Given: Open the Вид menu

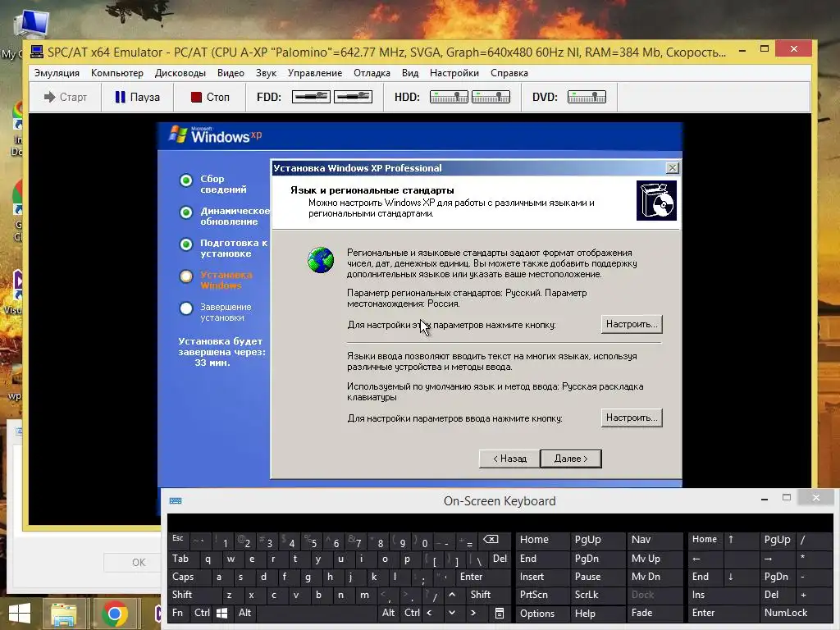Looking at the screenshot, I should pos(410,73).
